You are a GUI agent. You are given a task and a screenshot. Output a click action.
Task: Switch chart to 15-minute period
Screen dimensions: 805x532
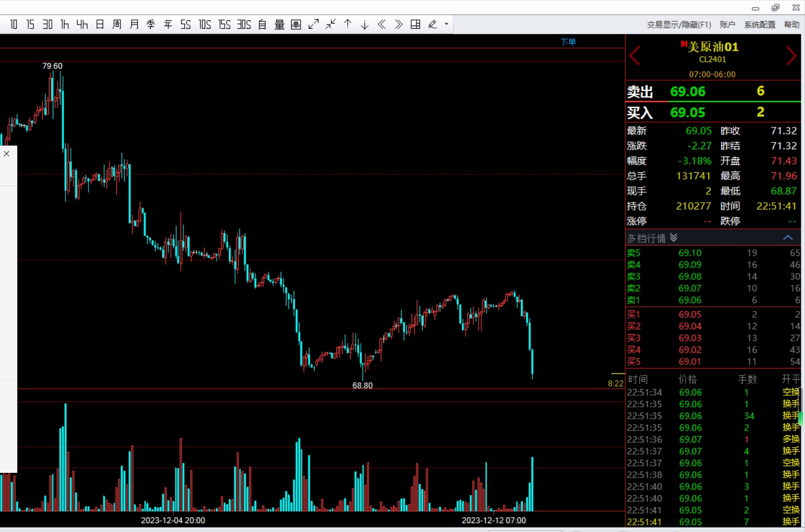click(30, 25)
